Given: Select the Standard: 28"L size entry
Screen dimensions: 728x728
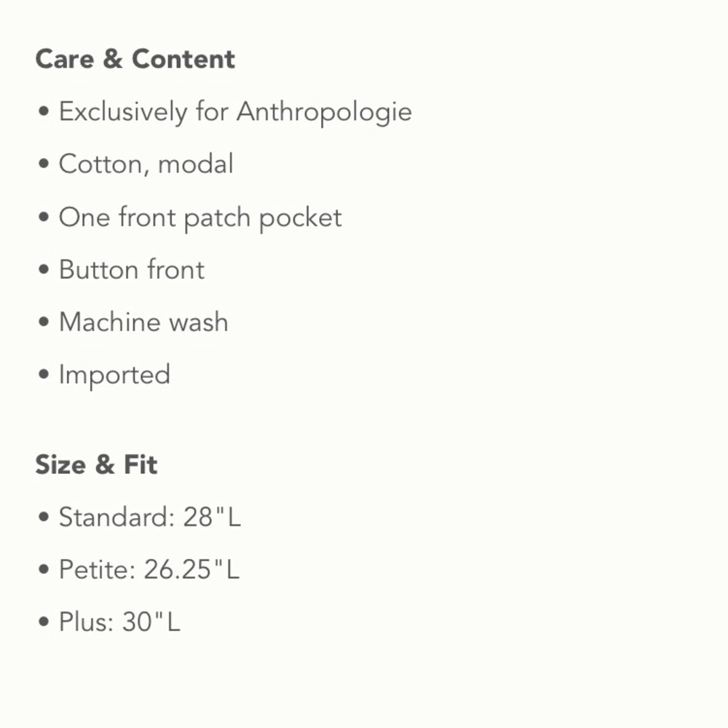Looking at the screenshot, I should click(x=150, y=517).
